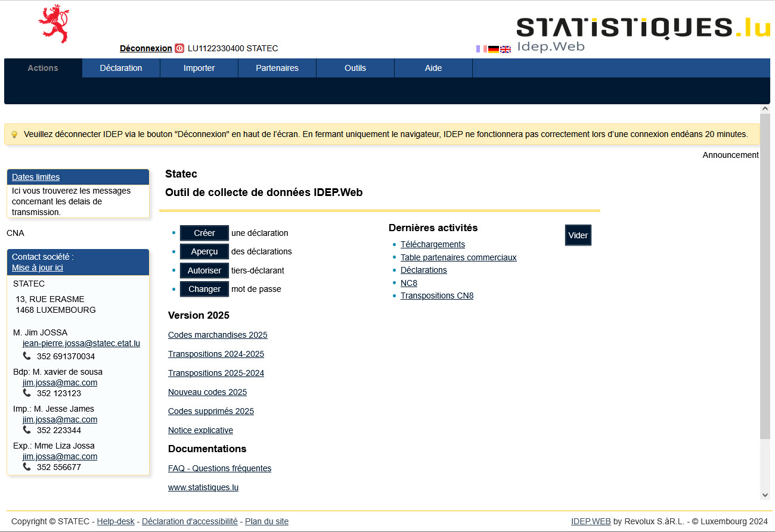Click the 13, RUE ERASME address line
Screen dimensions: 775x532
(x=50, y=299)
